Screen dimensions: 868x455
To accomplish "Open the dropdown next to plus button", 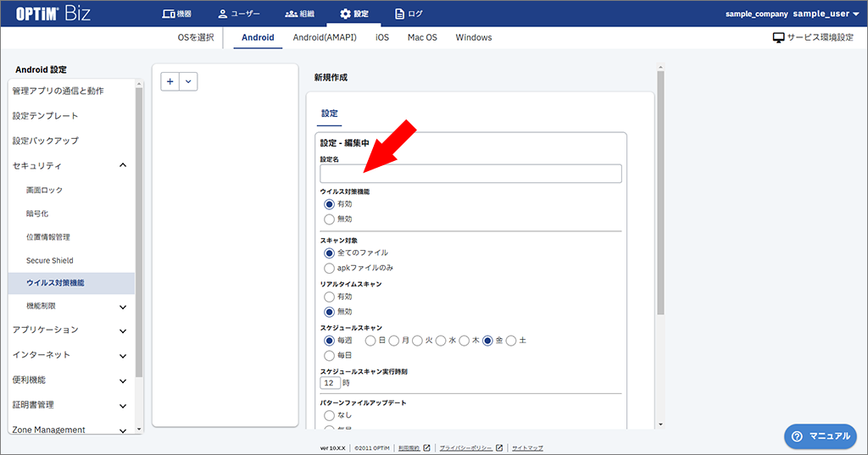I will tap(188, 81).
